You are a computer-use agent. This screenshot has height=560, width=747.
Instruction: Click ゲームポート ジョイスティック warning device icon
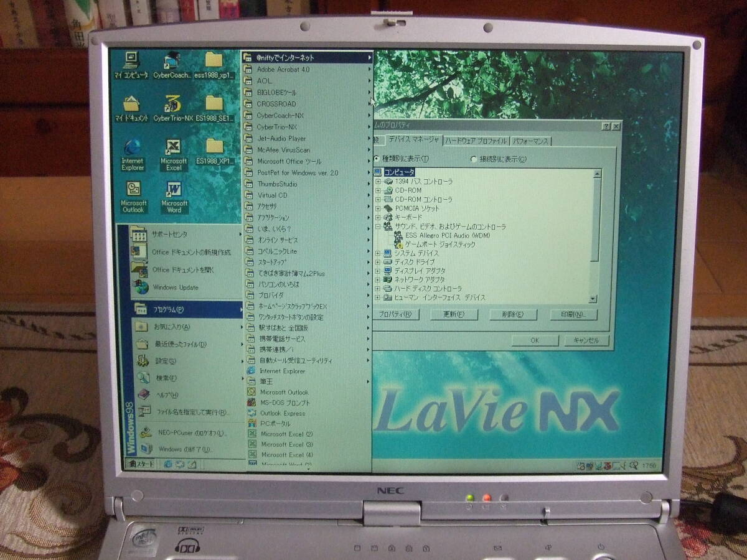(x=399, y=245)
